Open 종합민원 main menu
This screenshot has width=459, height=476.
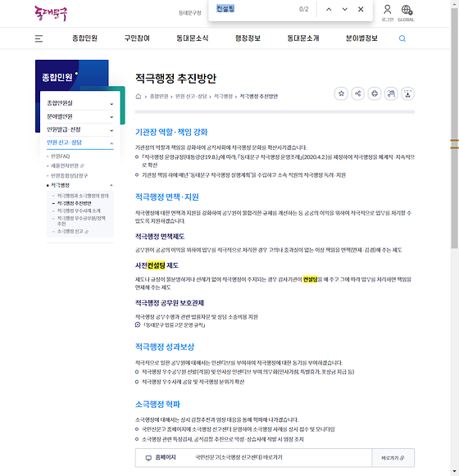pos(84,39)
